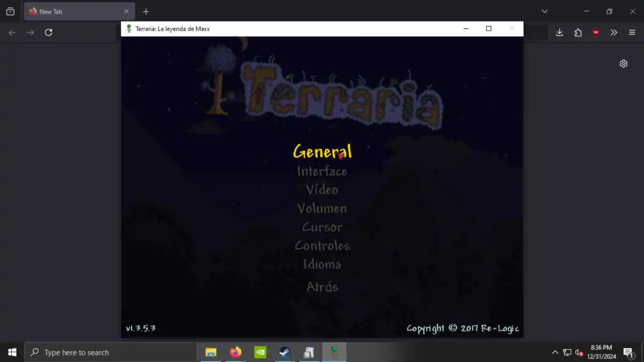This screenshot has width=644, height=362.
Task: Open the notification center icon
Action: (628, 352)
